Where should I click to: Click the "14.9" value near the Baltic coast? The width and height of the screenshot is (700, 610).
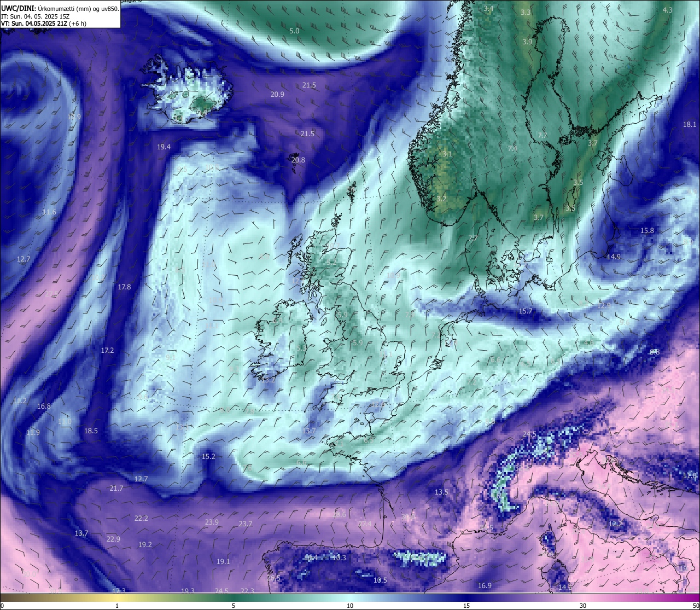[614, 257]
